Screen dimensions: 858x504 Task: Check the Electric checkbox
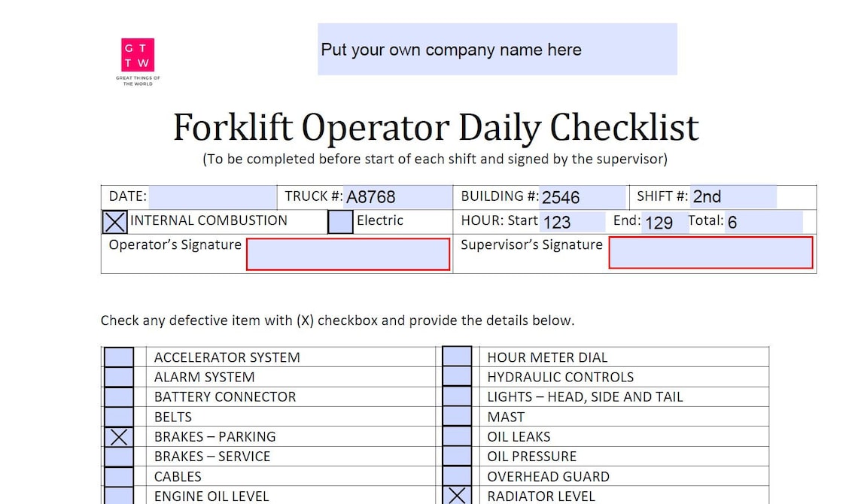pos(340,222)
